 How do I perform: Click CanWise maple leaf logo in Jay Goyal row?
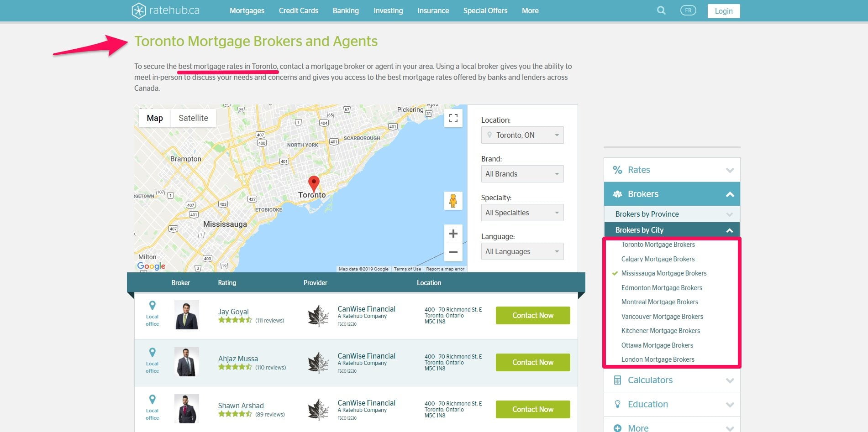318,316
